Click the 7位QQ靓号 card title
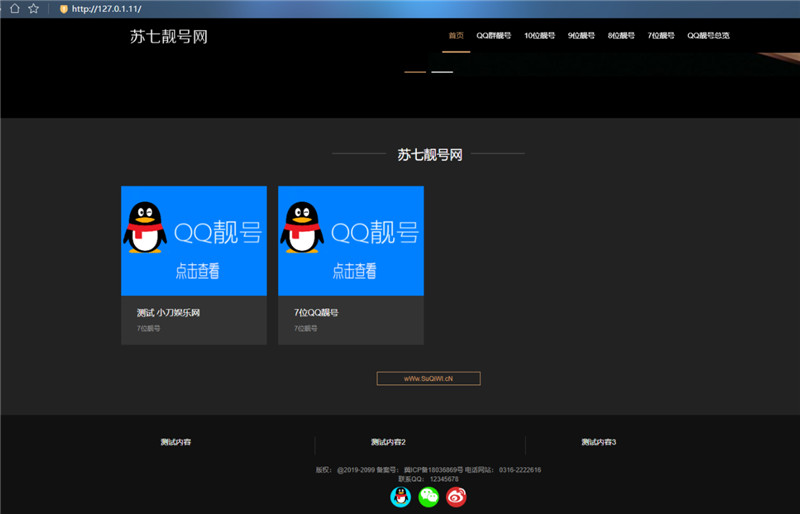The height and width of the screenshot is (514, 800). click(x=316, y=312)
